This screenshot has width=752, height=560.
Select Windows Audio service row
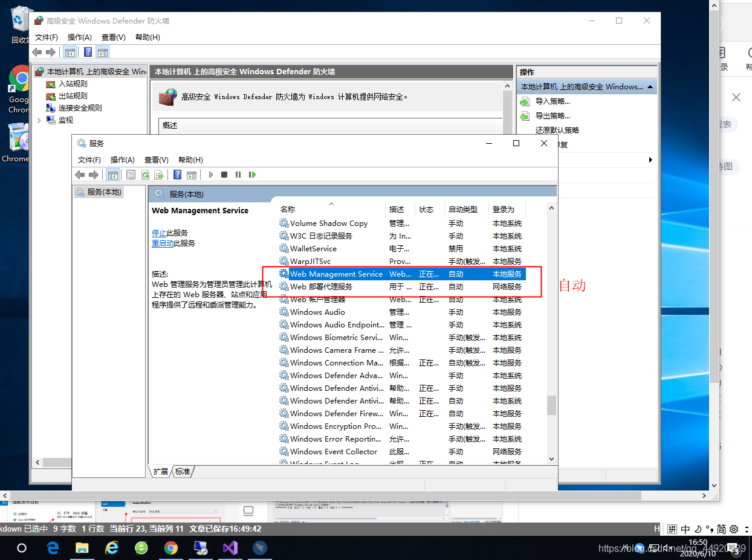(x=401, y=312)
